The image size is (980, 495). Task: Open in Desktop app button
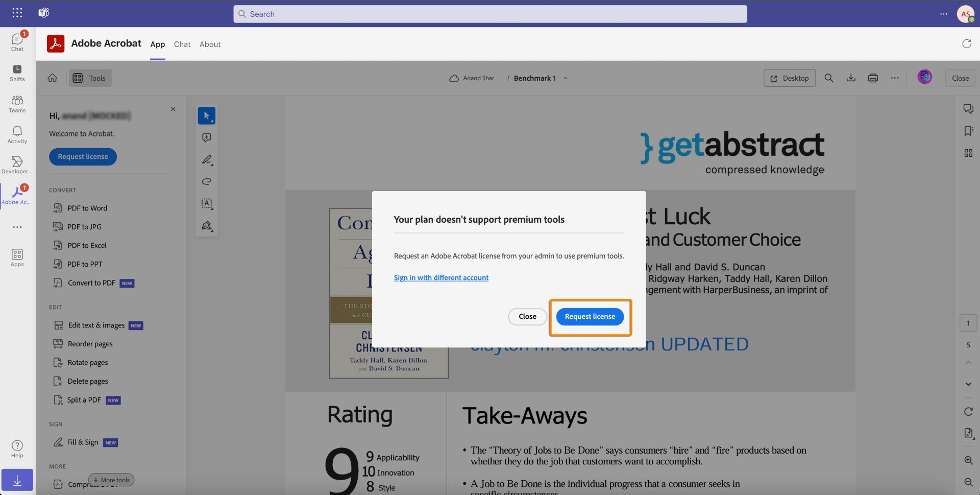point(790,78)
